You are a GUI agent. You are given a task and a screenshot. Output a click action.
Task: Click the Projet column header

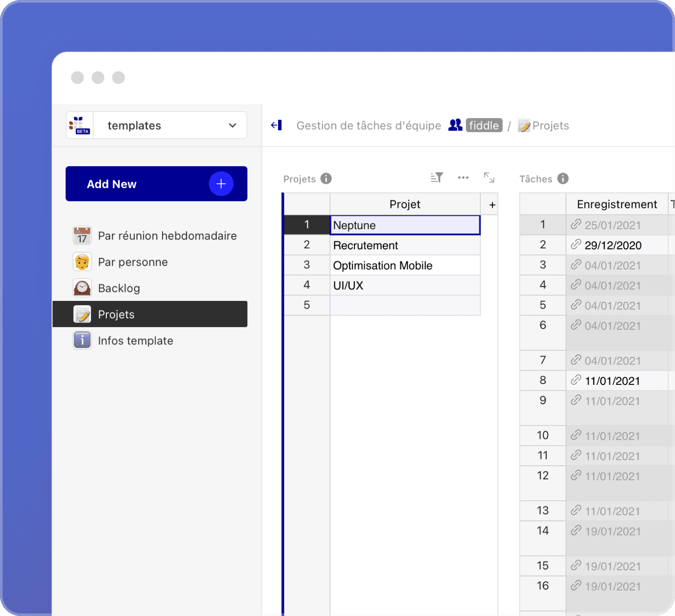pyautogui.click(x=404, y=204)
